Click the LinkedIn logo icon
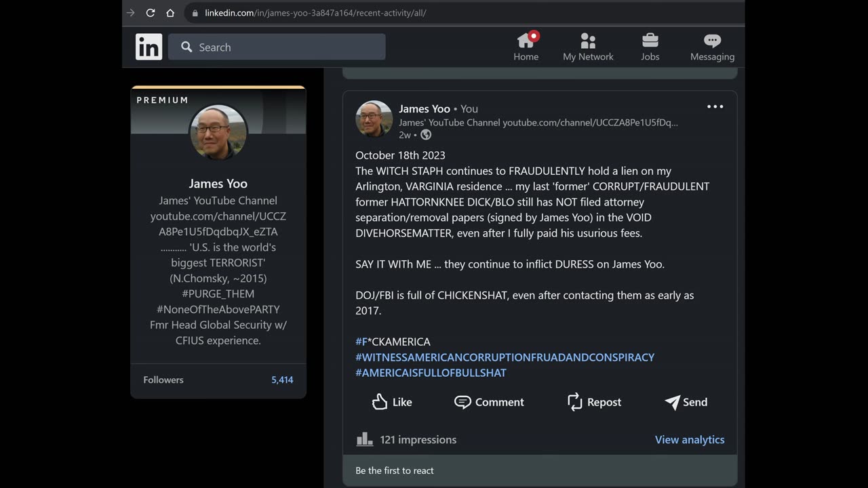868x488 pixels. pos(149,47)
